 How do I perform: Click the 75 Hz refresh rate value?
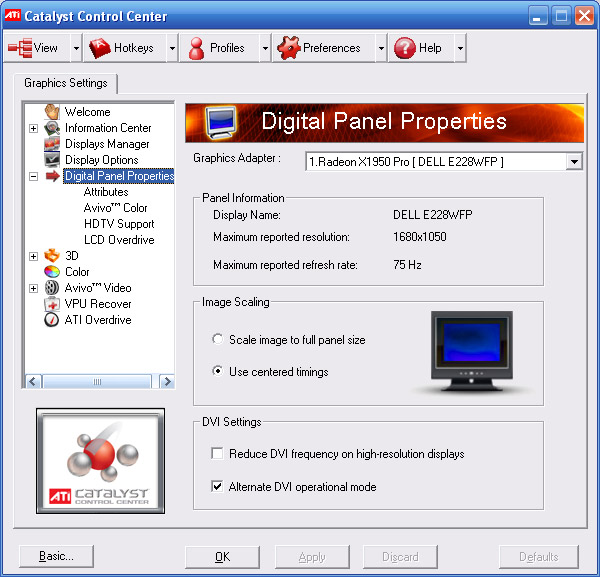407,265
